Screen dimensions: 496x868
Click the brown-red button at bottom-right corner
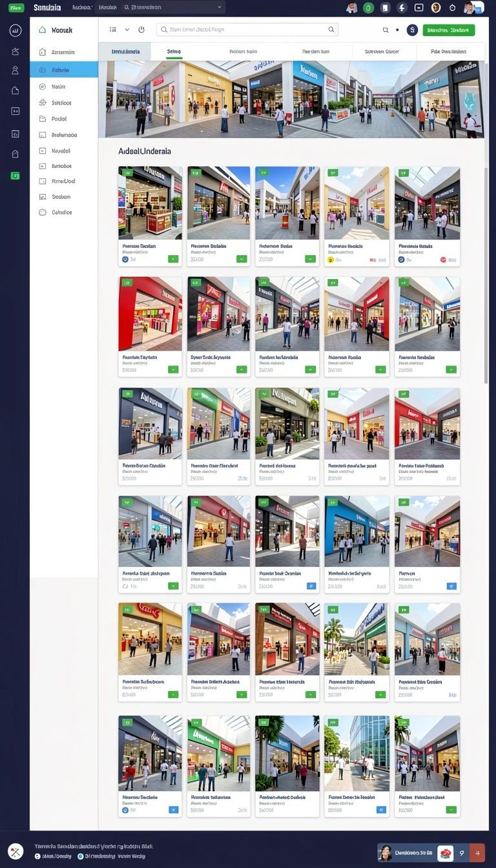point(477,852)
